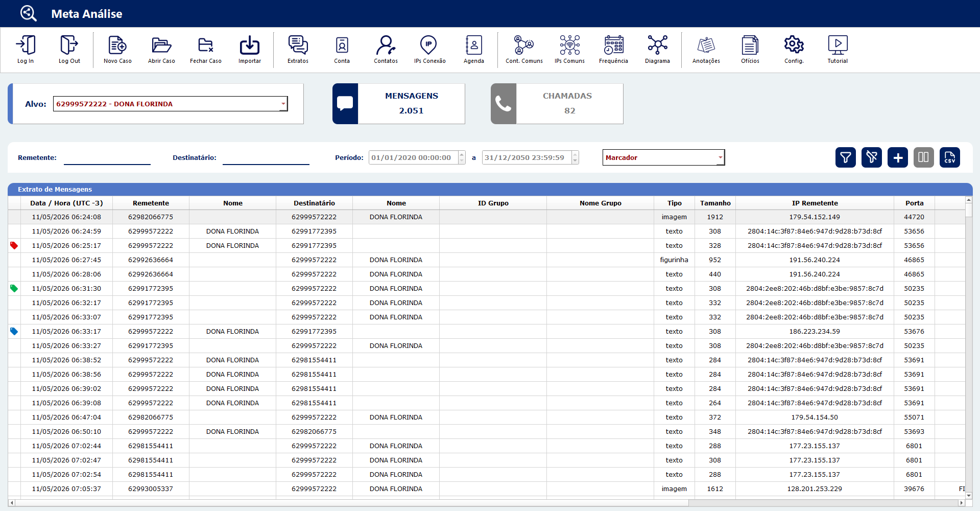
Task: Open the Contatos section
Action: [386, 49]
